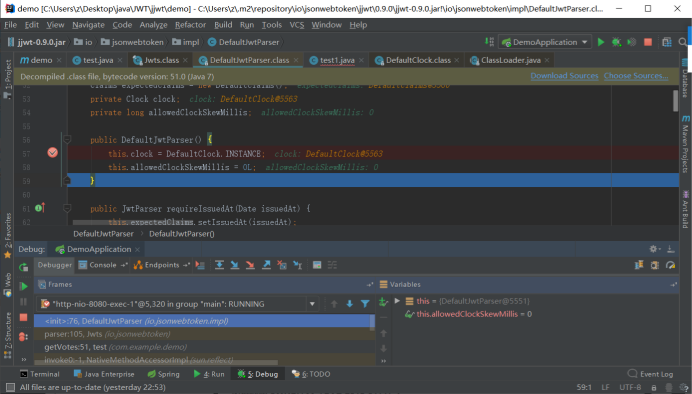
Task: Run DemoApplication with the green play icon
Action: click(601, 42)
